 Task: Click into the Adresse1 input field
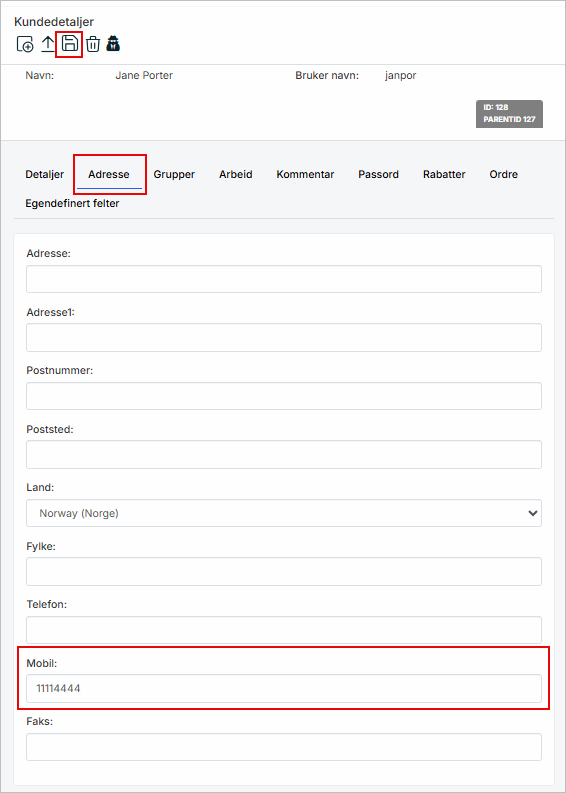tap(284, 338)
